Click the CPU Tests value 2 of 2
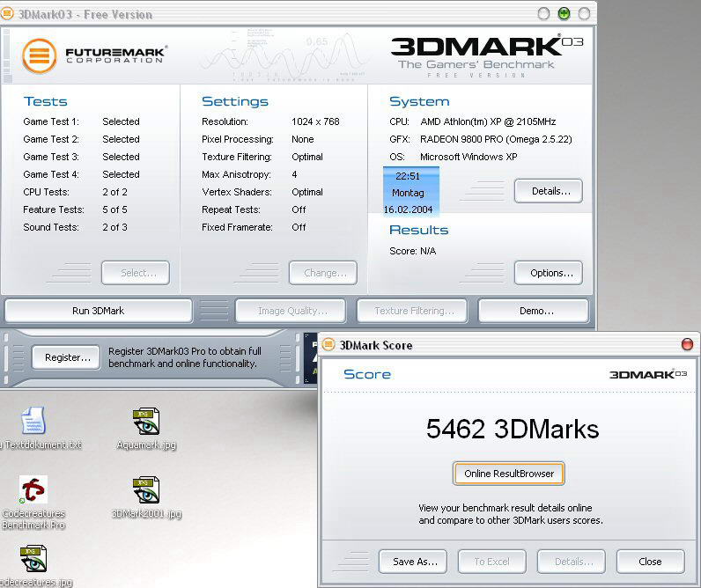Image resolution: width=701 pixels, height=588 pixels. (x=114, y=192)
